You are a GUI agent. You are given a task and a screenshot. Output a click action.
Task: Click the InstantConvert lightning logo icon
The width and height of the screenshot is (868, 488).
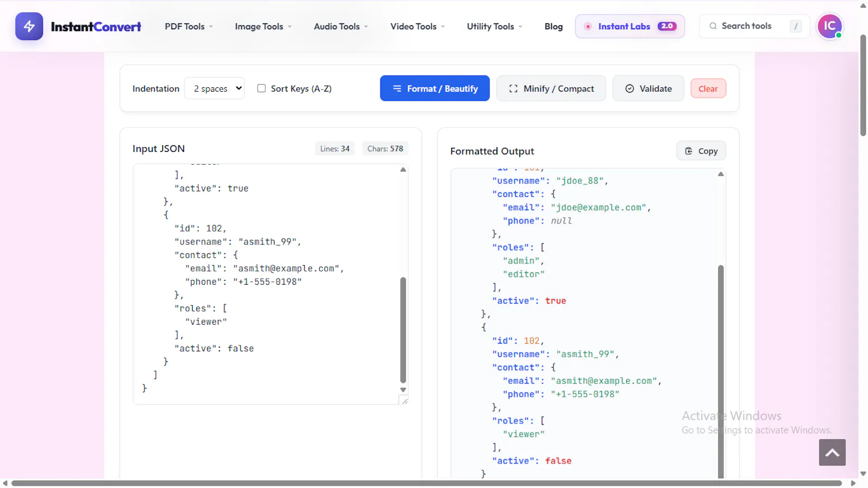29,26
